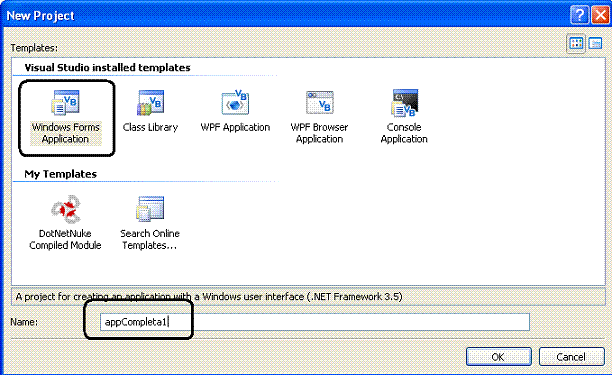Select the DotNetNuke Compiled Module template icon

[65, 209]
